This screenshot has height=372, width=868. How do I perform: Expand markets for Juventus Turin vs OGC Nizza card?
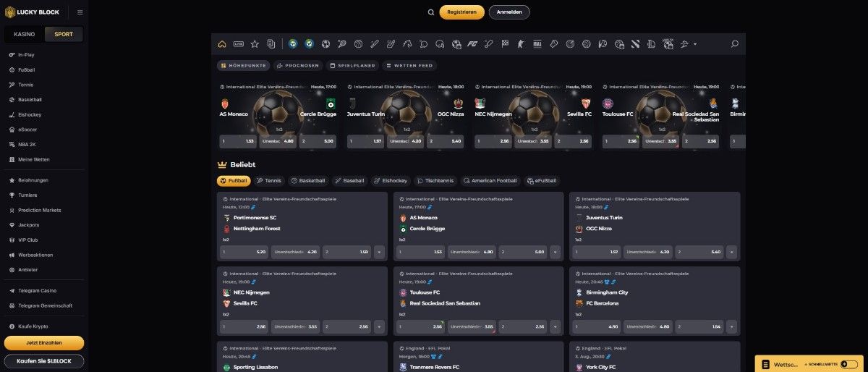732,252
